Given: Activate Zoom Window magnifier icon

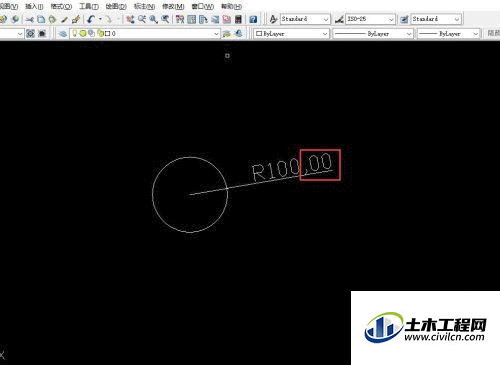Looking at the screenshot, I should 153,19.
